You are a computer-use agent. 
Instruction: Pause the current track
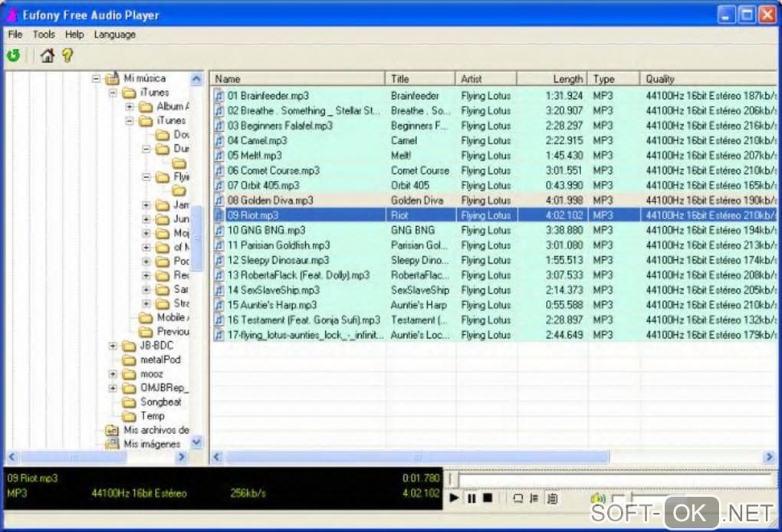coord(472,498)
